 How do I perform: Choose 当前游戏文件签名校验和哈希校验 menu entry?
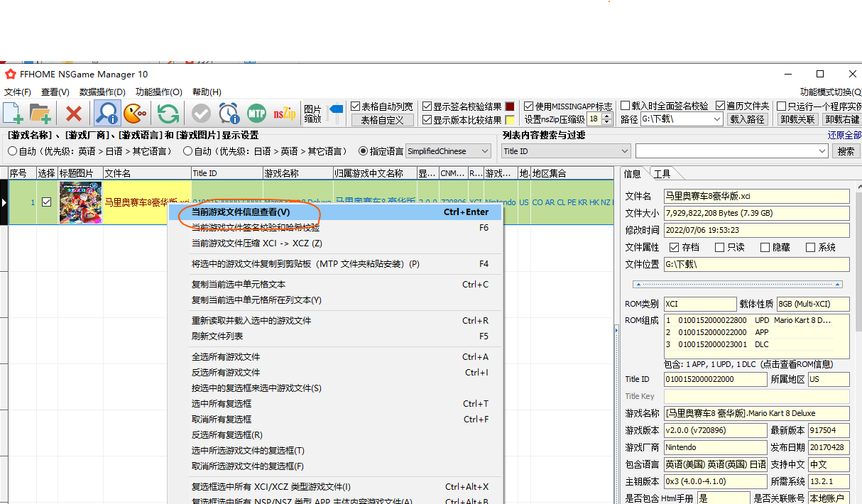click(x=335, y=228)
